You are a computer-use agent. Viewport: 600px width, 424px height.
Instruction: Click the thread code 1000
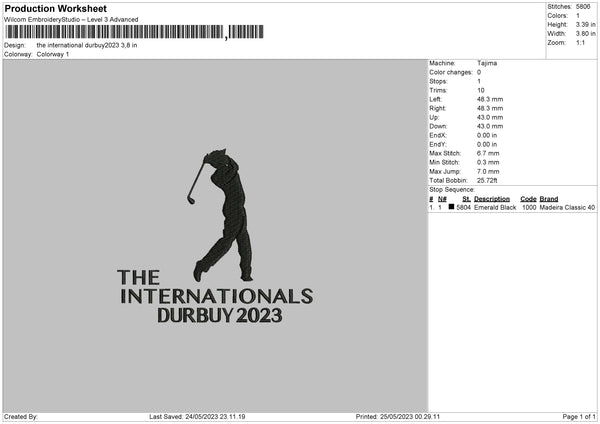[x=529, y=207]
